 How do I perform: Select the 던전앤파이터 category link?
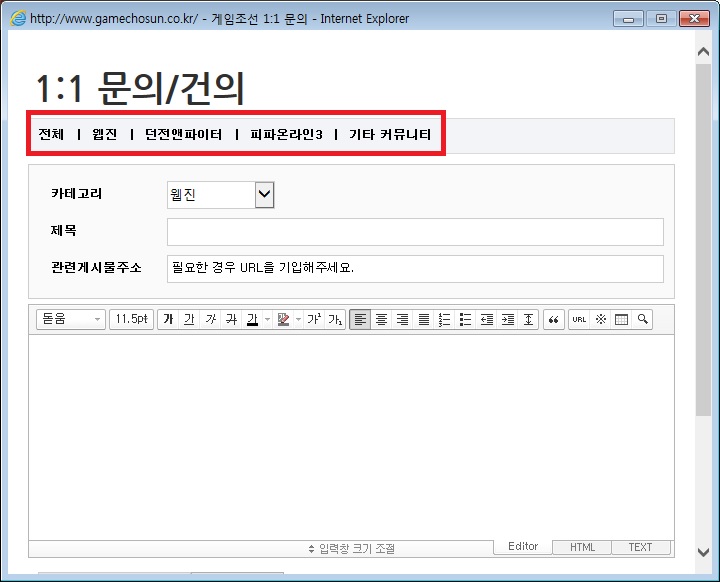point(183,134)
